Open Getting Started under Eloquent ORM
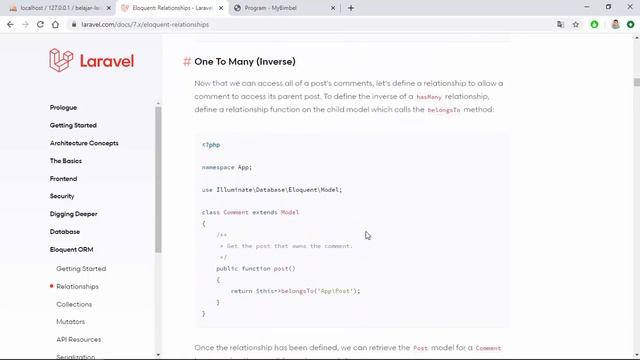This screenshot has height=360, width=640. [x=81, y=269]
